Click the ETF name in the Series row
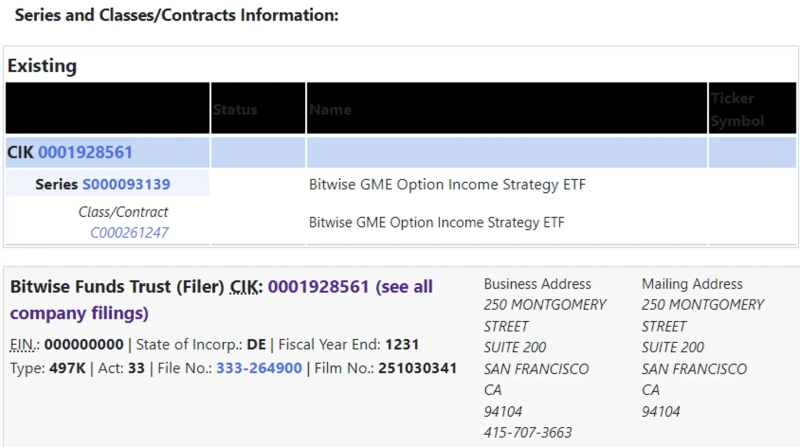This screenshot has height=447, width=800. pos(447,184)
